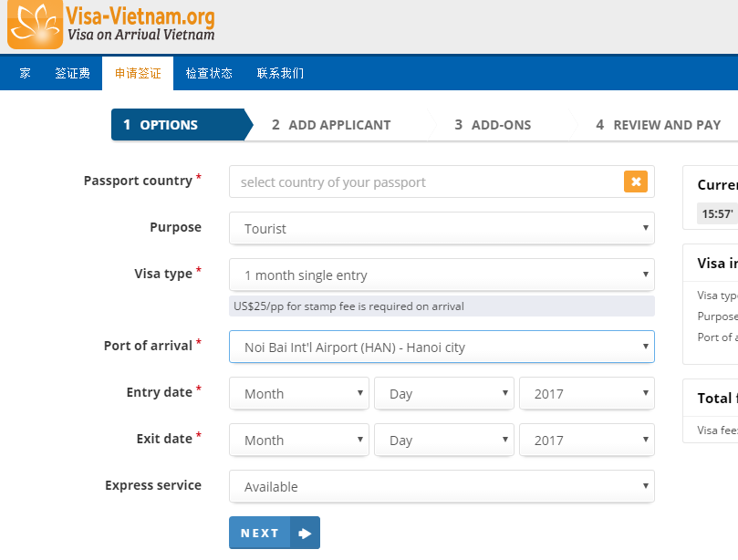Select the Entry date Month dropdown
738x560 pixels.
(299, 394)
